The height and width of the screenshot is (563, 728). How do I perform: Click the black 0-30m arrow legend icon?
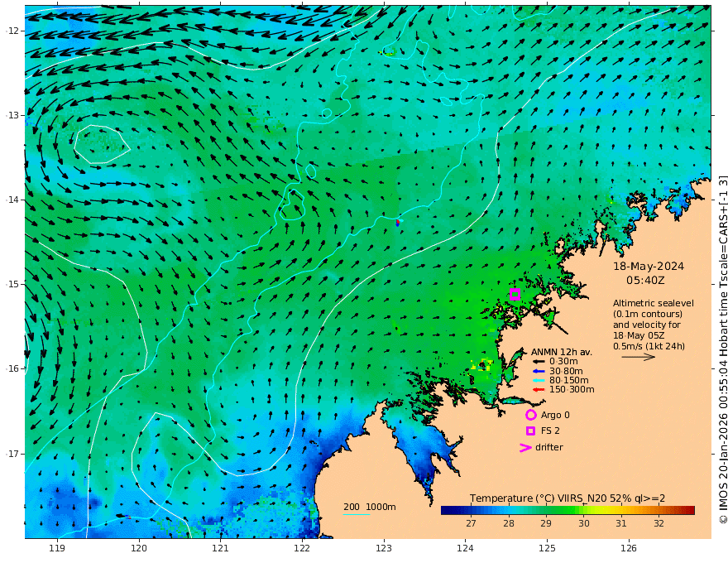pos(538,362)
